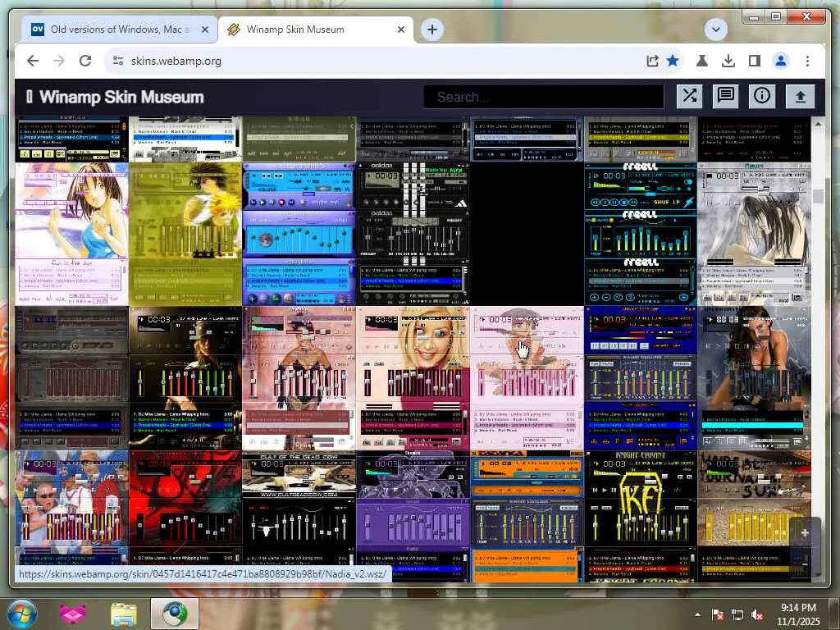Open the feedback chat icon
The height and width of the screenshot is (630, 840).
(726, 97)
